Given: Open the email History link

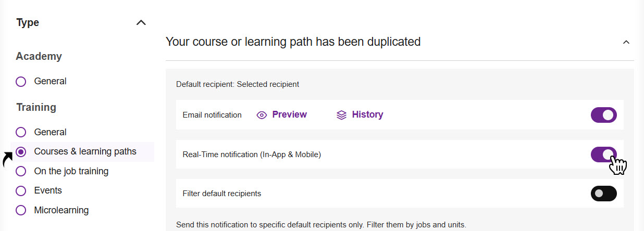Looking at the screenshot, I should [x=367, y=114].
